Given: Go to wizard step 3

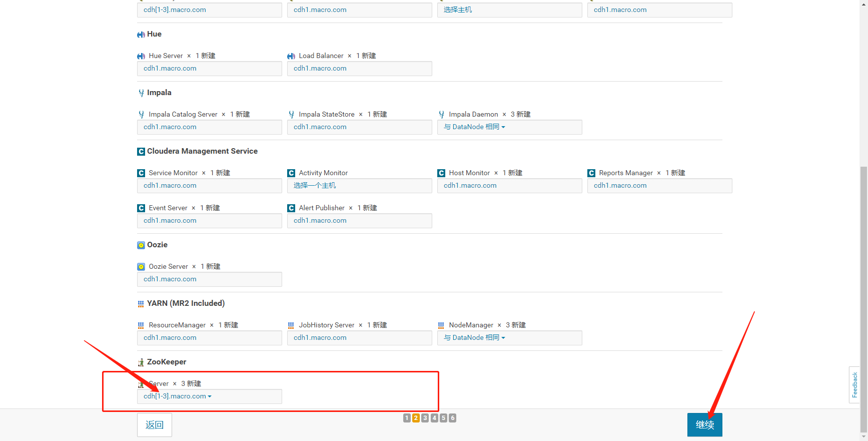Looking at the screenshot, I should click(x=425, y=418).
